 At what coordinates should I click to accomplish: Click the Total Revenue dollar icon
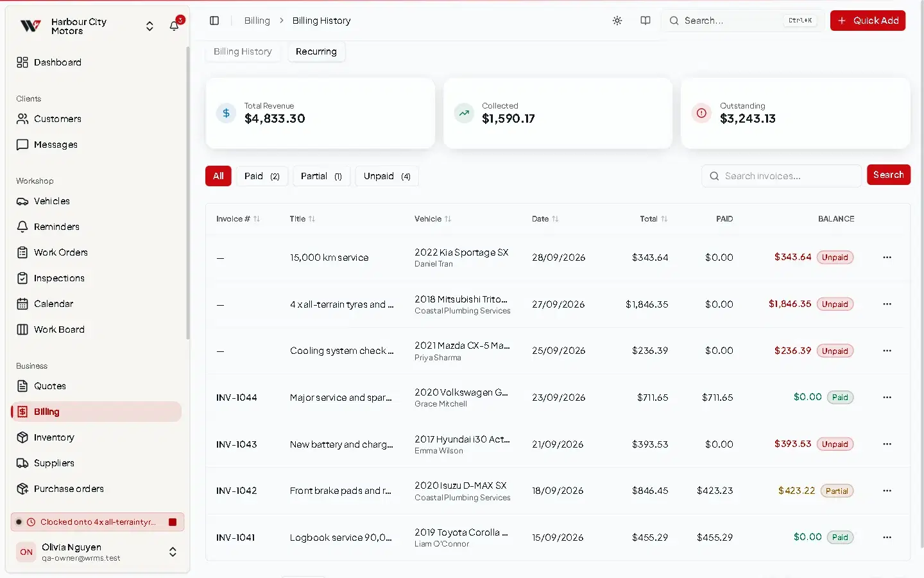(x=226, y=113)
